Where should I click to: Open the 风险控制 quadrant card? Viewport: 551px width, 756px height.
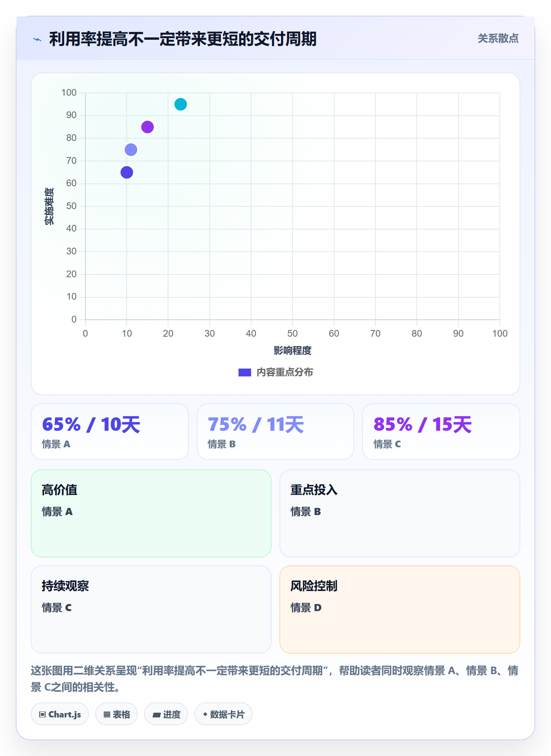pos(400,610)
